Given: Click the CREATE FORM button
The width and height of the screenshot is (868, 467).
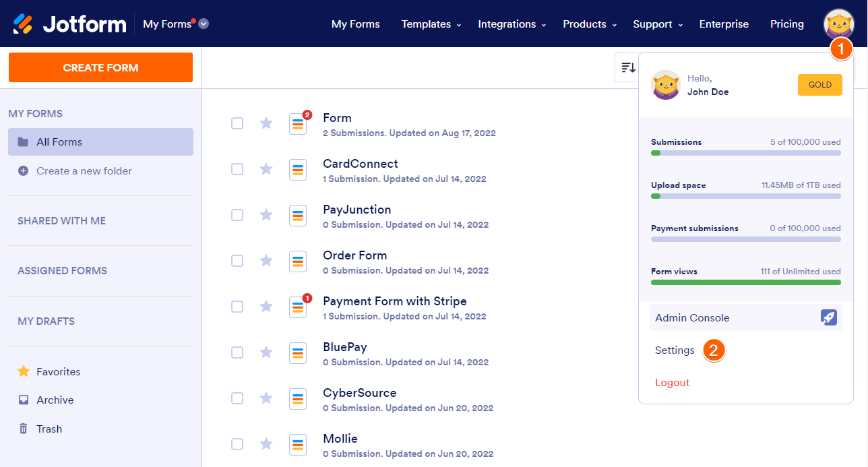Looking at the screenshot, I should (x=100, y=67).
